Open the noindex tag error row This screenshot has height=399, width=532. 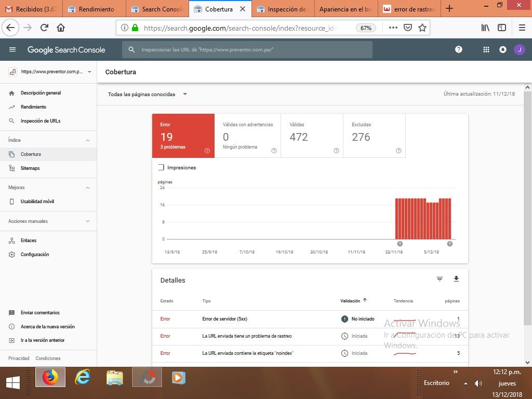coord(310,353)
